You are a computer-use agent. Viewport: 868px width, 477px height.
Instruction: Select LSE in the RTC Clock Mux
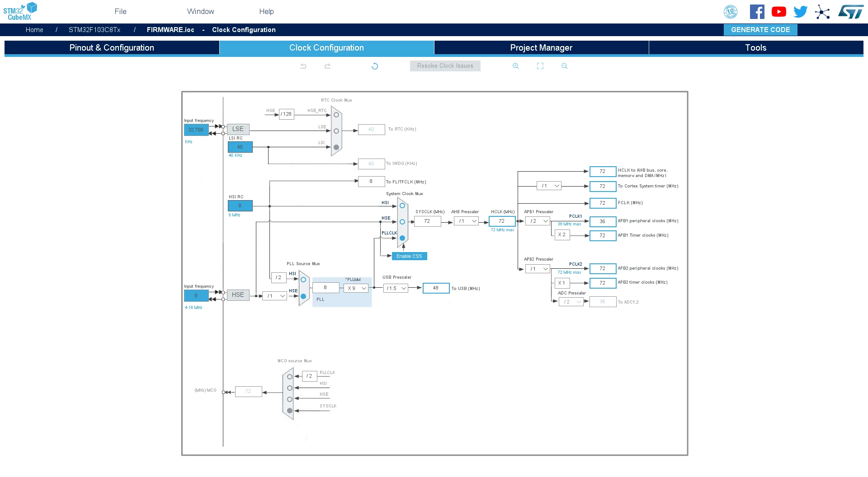pyautogui.click(x=336, y=131)
